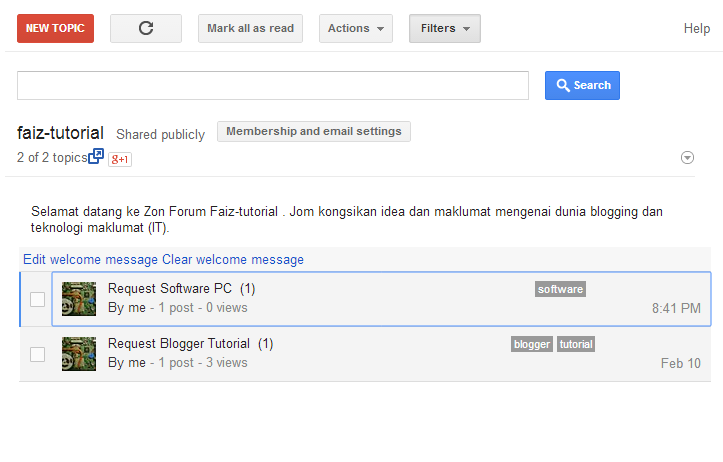Click avatar of Request Software PC topic
The width and height of the screenshot is (723, 462).
click(79, 299)
